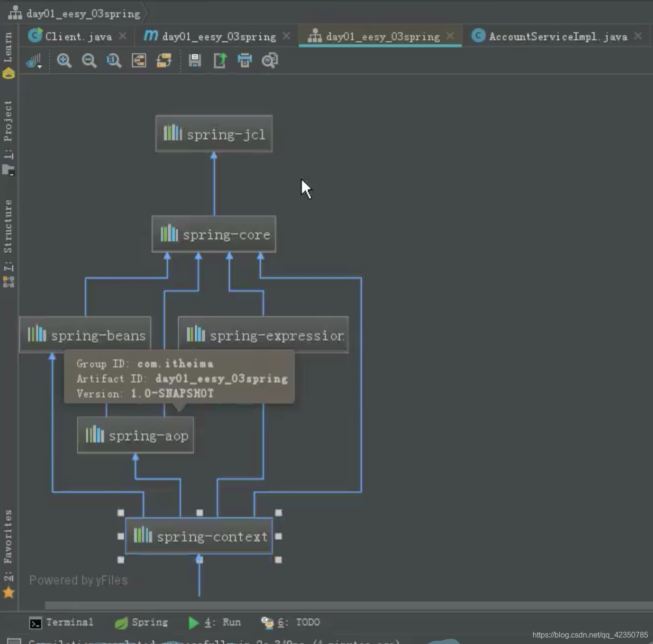This screenshot has width=653, height=644.
Task: Click the Favorites star icon
Action: (9, 593)
